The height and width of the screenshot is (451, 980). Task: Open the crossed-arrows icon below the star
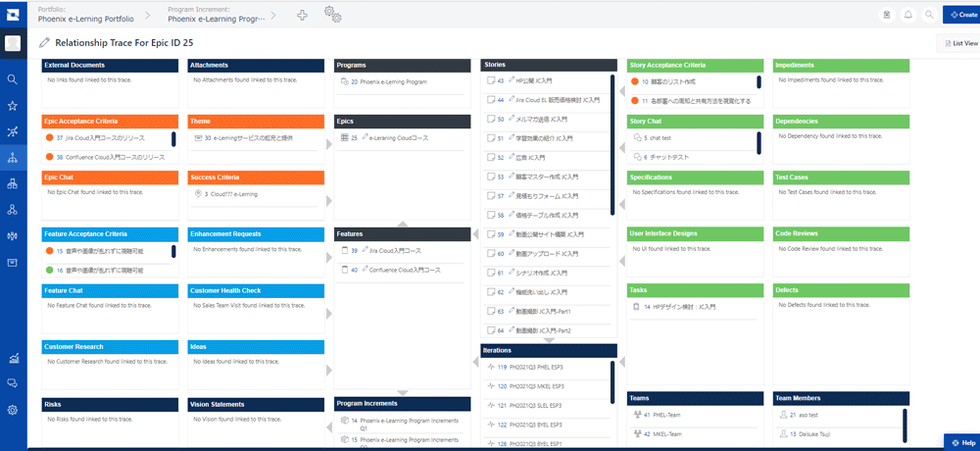[x=13, y=131]
